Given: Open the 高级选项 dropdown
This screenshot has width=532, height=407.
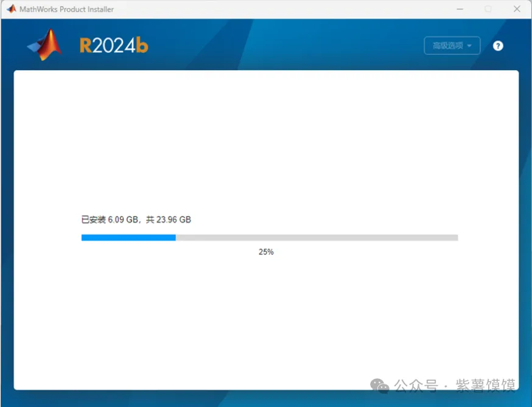Looking at the screenshot, I should click(x=452, y=46).
